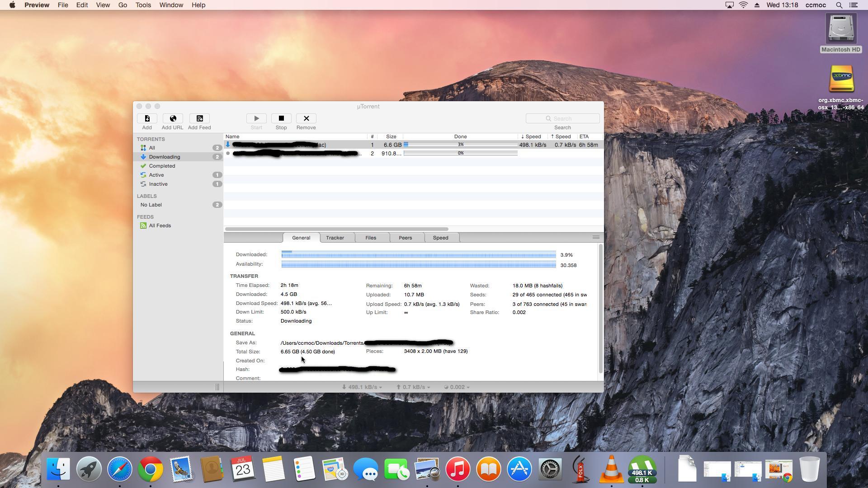Switch to the General tab

click(301, 238)
